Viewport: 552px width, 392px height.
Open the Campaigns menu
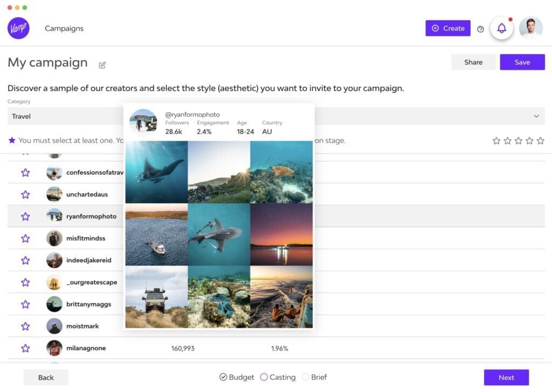click(64, 29)
